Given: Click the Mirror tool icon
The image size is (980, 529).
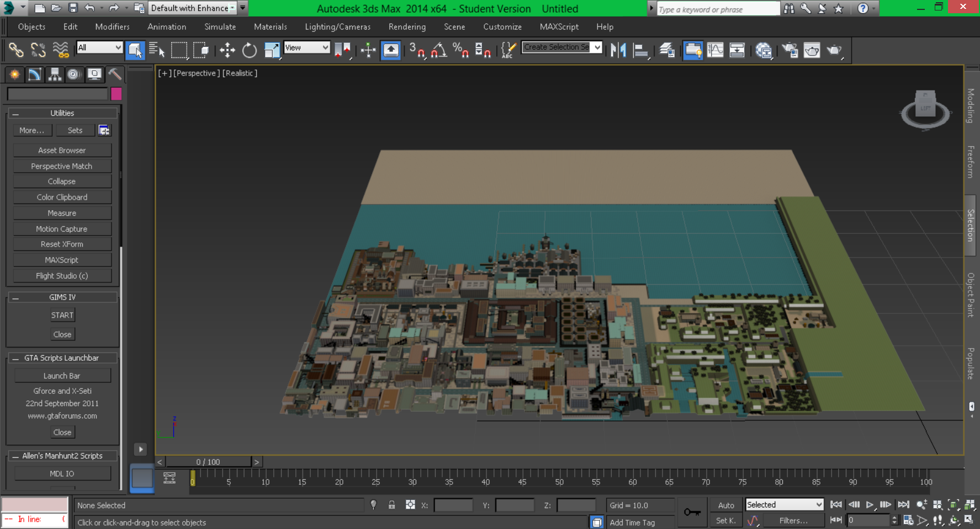Looking at the screenshot, I should (618, 50).
